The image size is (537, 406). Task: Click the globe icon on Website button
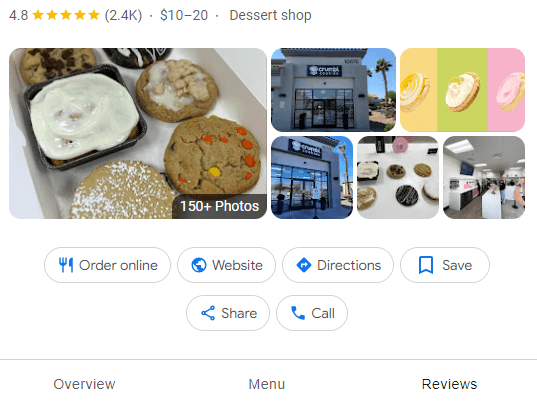(x=199, y=265)
